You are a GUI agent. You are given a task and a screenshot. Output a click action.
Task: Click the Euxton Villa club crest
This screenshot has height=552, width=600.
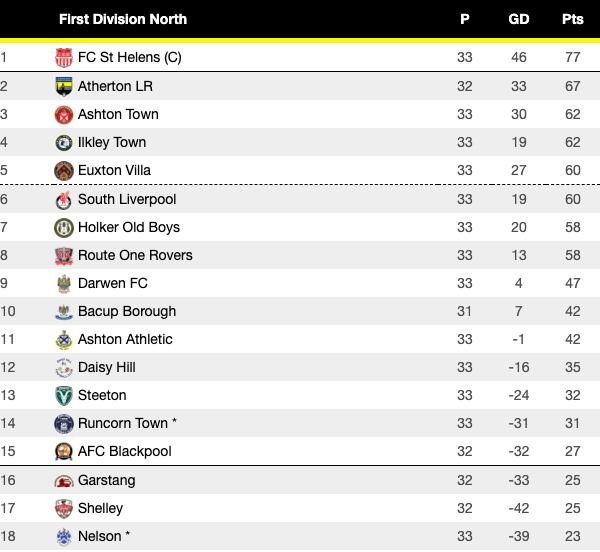tap(64, 170)
